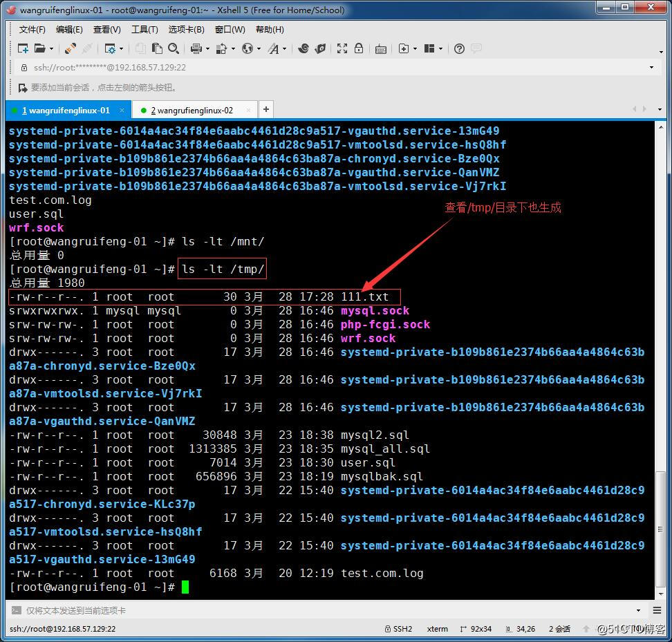
Task: Expand the Font dropdown arrow
Action: pos(285,49)
